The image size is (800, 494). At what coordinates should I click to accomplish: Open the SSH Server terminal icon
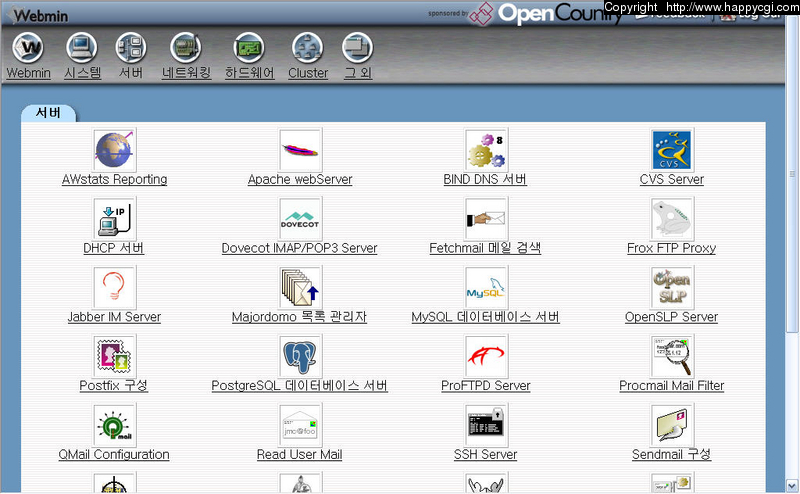tap(486, 425)
